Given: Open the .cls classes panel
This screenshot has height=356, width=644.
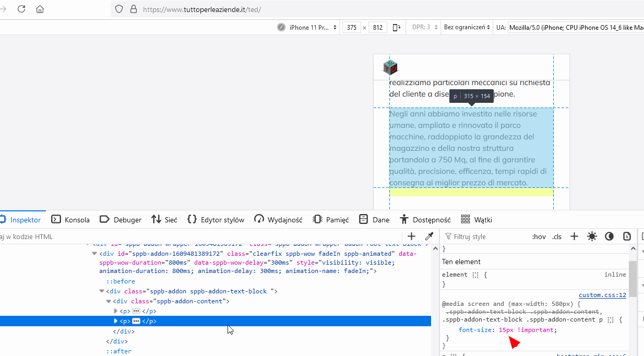Looking at the screenshot, I should [557, 236].
